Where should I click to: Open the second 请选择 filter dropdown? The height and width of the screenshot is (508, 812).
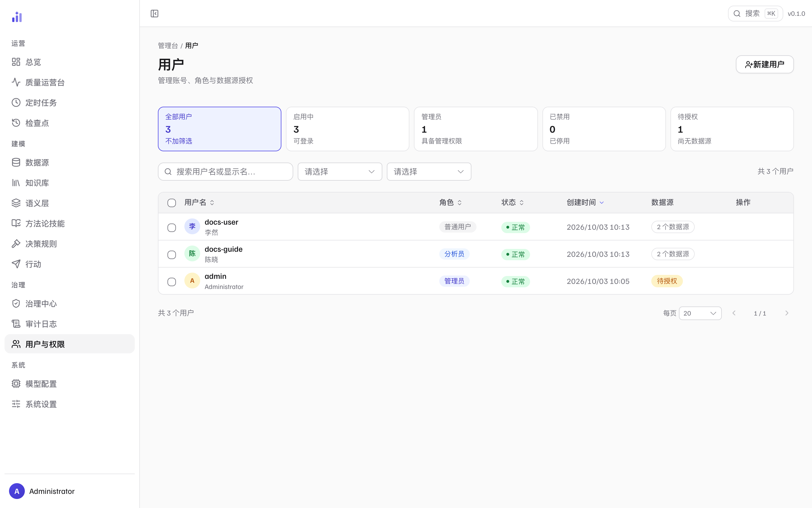tap(429, 172)
